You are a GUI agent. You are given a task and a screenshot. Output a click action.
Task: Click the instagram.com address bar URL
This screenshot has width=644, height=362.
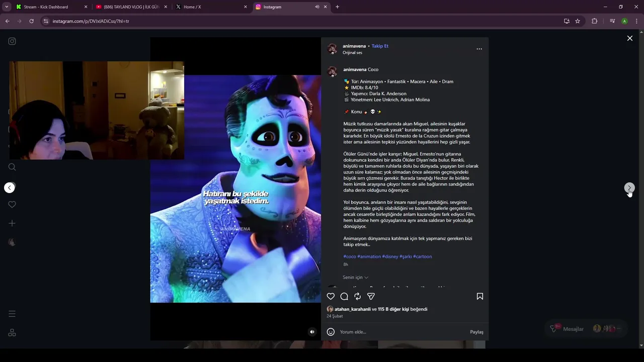coord(91,21)
